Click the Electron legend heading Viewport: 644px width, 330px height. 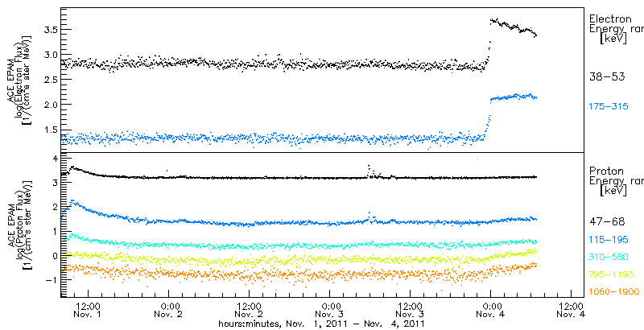point(612,19)
